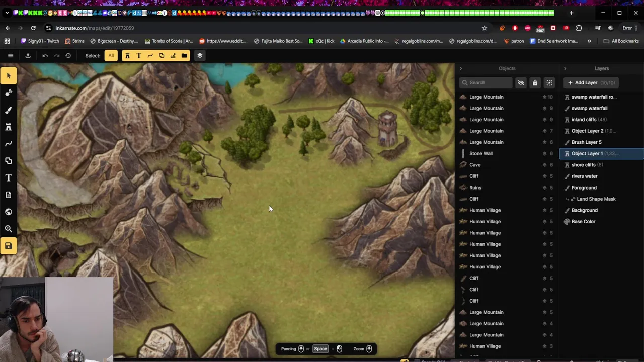Image resolution: width=644 pixels, height=362 pixels.
Task: Open the xQc | Kick bookmark
Action: (321, 41)
